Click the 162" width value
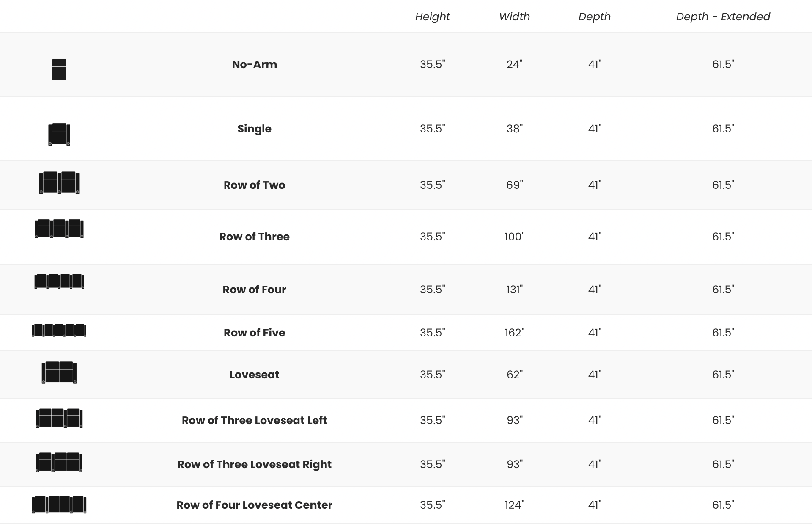The width and height of the screenshot is (812, 524). (514, 333)
